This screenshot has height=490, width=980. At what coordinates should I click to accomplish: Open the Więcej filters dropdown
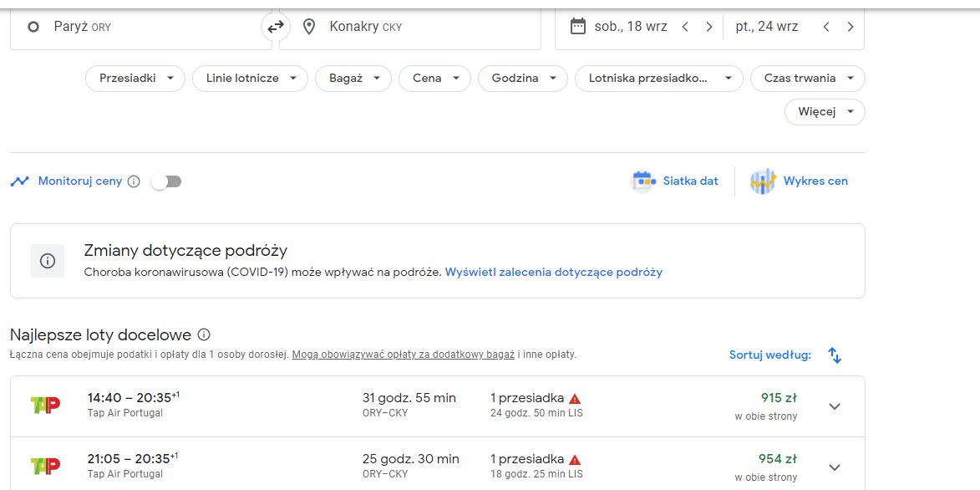click(x=825, y=112)
